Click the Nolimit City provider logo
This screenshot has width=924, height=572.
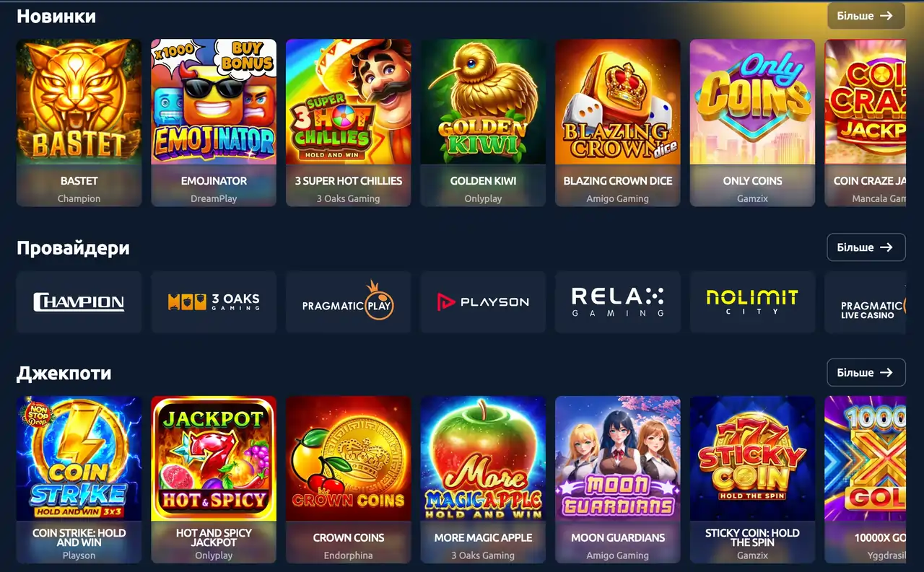point(752,302)
